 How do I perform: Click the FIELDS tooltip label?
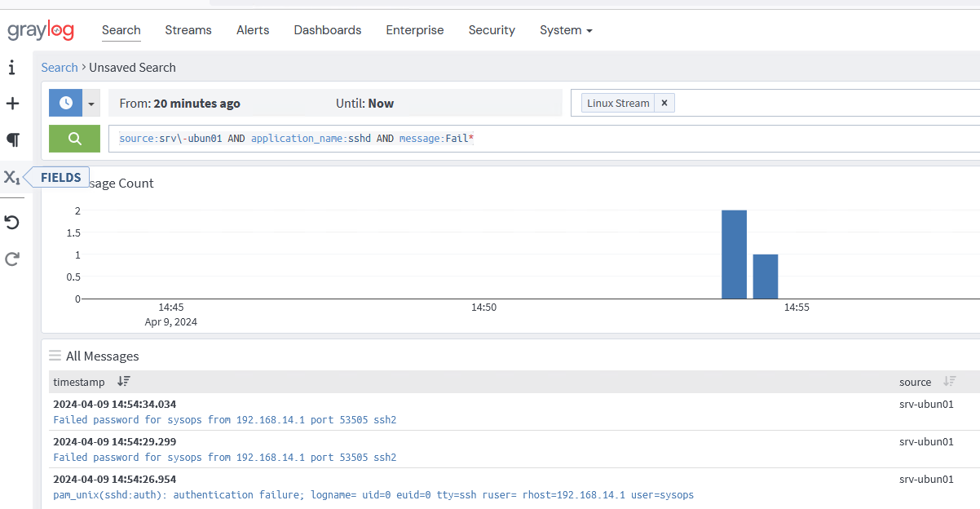pyautogui.click(x=60, y=177)
